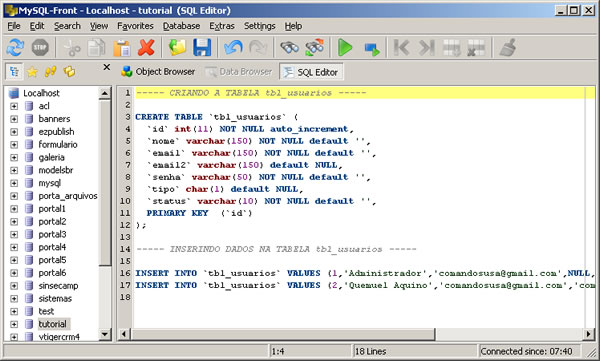Expand the ezpublish database node
600x361 pixels.
coord(14,132)
